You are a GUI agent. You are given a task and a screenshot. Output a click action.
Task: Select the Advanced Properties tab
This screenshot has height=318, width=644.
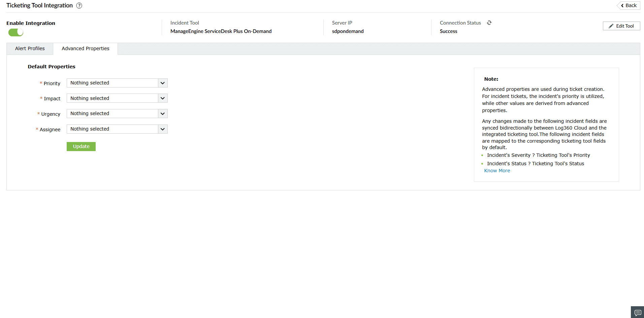coord(85,48)
